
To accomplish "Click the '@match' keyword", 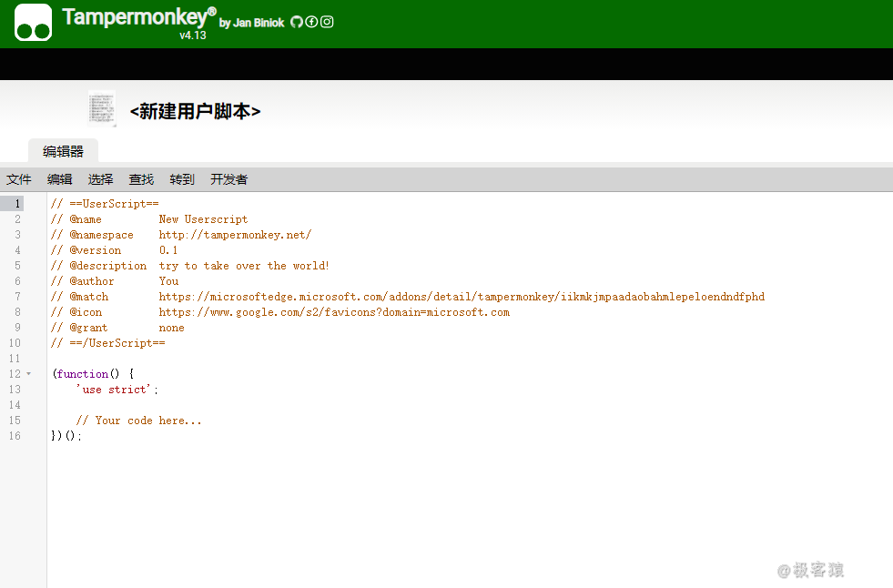I will coord(89,297).
